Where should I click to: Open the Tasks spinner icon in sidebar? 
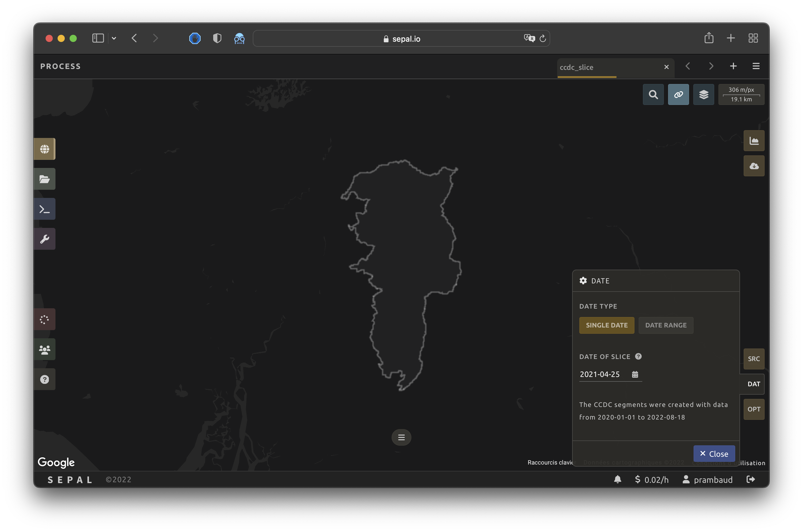coord(44,319)
